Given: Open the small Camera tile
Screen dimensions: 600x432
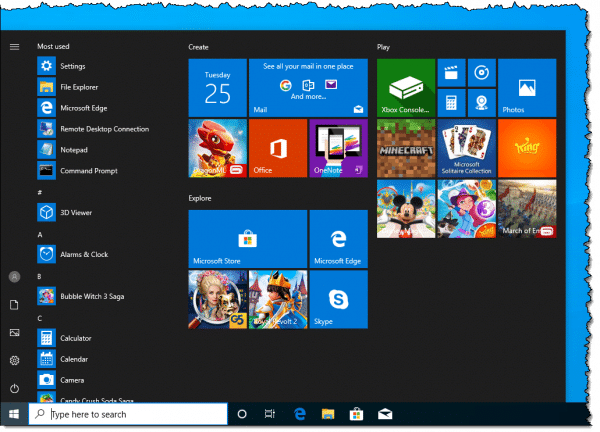Looking at the screenshot, I should [482, 103].
